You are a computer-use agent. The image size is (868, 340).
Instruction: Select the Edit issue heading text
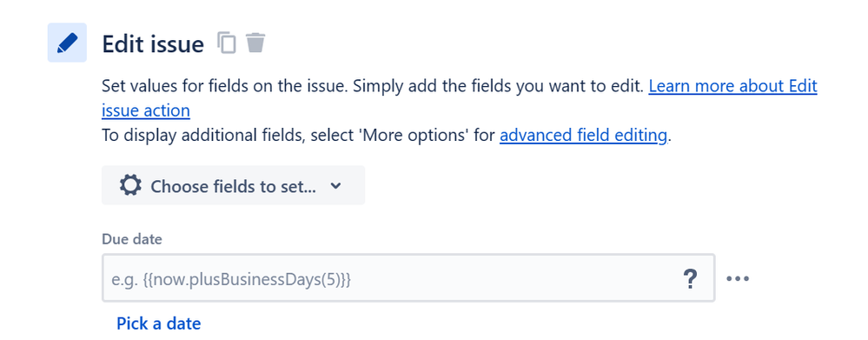(x=153, y=43)
